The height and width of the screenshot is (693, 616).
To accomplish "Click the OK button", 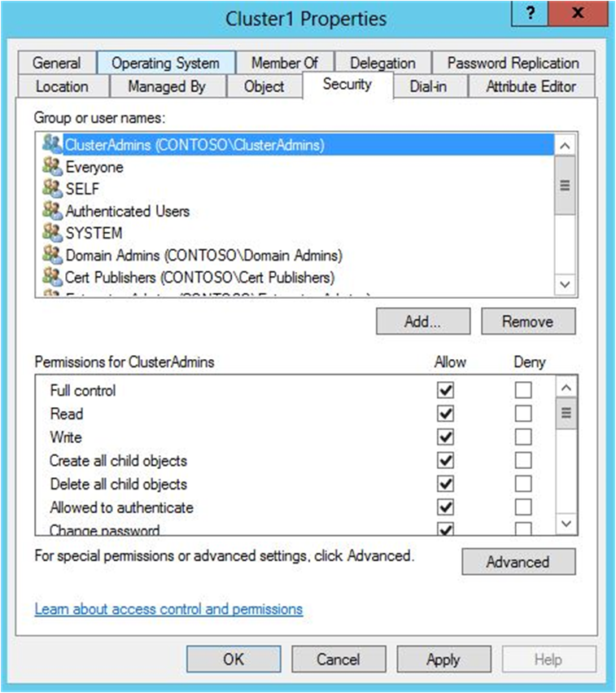I will pos(234,660).
